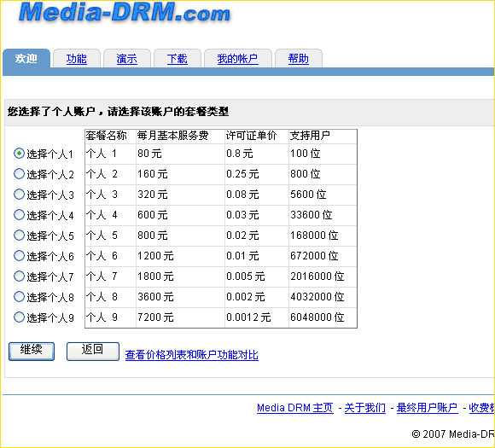The height and width of the screenshot is (448, 495).
Task: Click the 0.25 元 license price cell
Action: (x=257, y=174)
